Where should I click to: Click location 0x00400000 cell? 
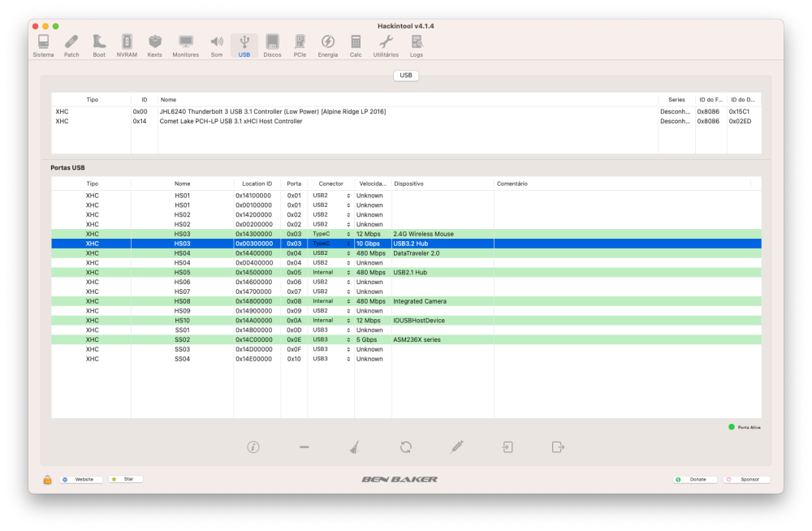point(257,263)
